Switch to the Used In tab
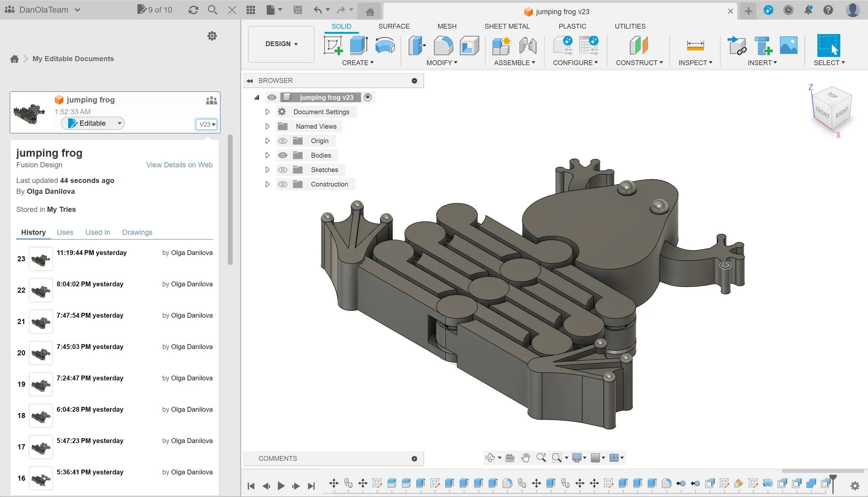 [x=98, y=232]
